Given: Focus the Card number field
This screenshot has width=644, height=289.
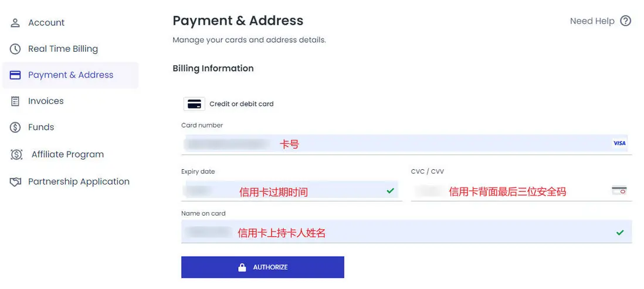Looking at the screenshot, I should (399, 143).
